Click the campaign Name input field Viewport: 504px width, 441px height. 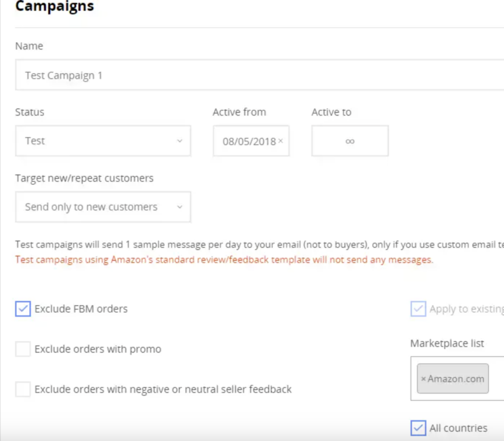coord(260,75)
